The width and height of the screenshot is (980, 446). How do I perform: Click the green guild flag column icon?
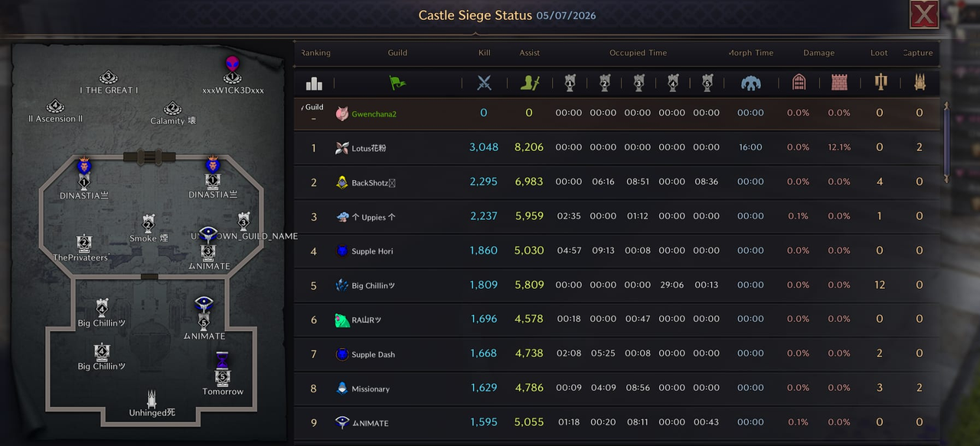(x=397, y=83)
